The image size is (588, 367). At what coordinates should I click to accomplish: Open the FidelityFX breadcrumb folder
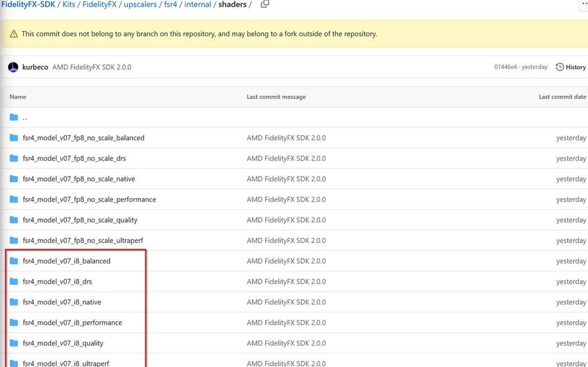coord(100,4)
